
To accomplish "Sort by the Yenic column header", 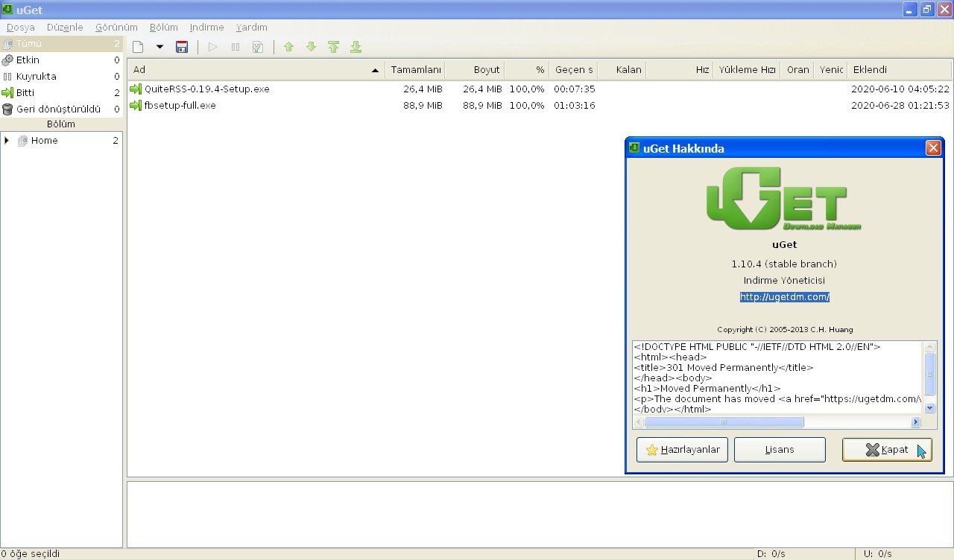I will pos(830,70).
